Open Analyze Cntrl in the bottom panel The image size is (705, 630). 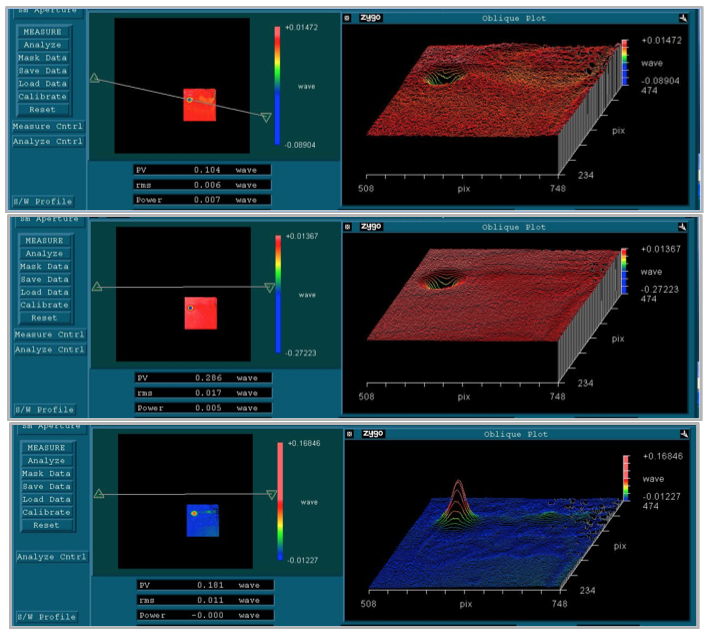[48, 557]
